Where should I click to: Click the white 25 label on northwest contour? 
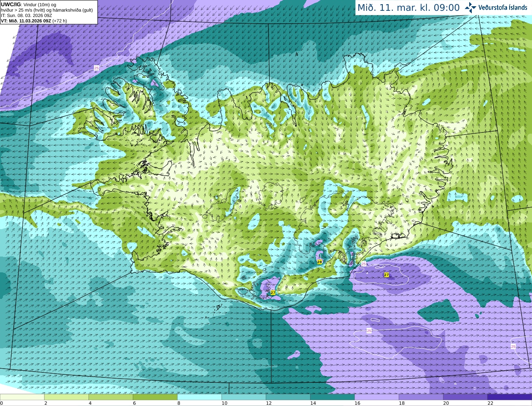coord(96,68)
